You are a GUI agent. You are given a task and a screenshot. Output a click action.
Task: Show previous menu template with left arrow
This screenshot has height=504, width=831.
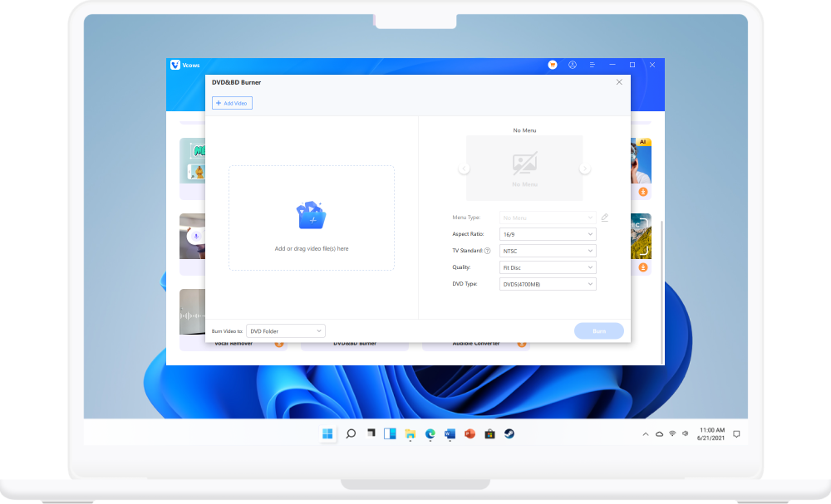[464, 169]
